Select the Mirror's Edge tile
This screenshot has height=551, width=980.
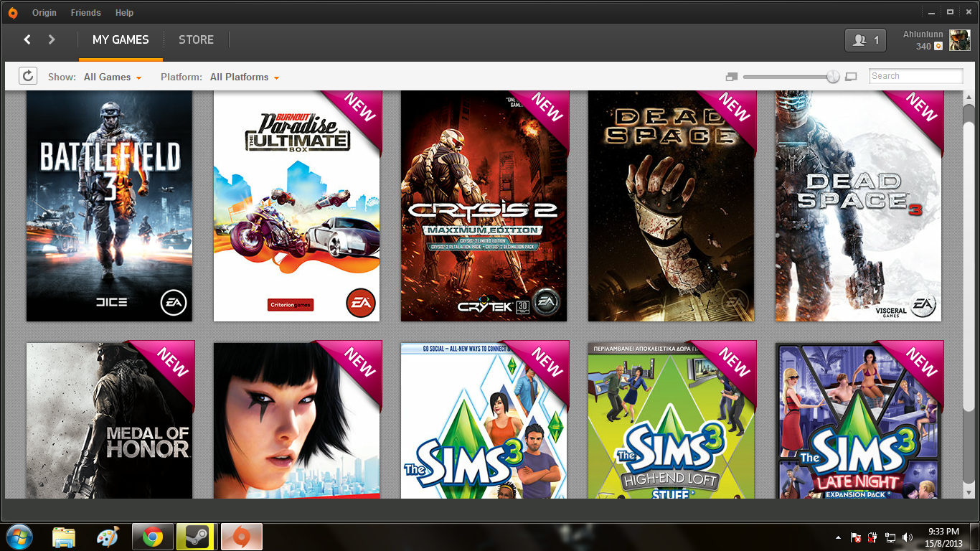tap(297, 420)
